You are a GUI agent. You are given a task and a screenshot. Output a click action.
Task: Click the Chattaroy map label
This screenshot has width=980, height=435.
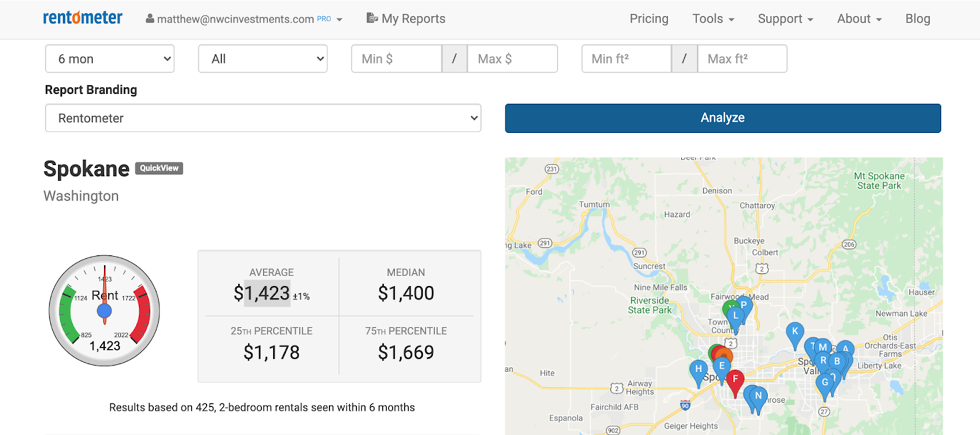pyautogui.click(x=757, y=205)
